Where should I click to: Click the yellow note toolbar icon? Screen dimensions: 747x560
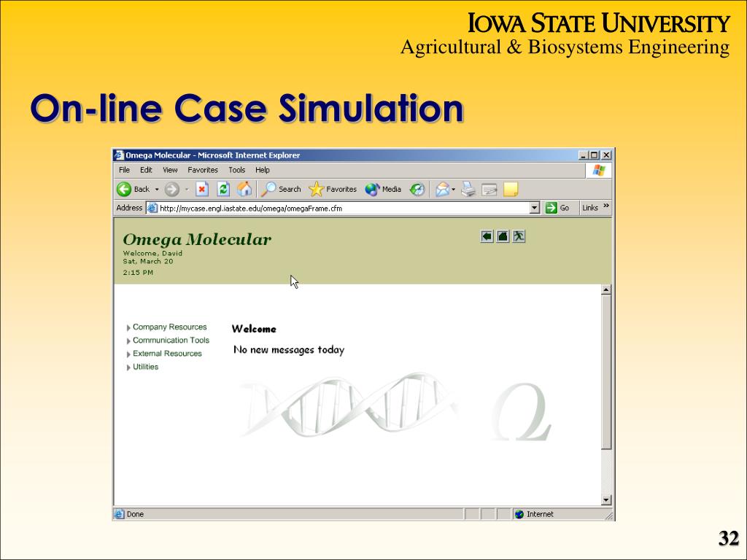[510, 190]
